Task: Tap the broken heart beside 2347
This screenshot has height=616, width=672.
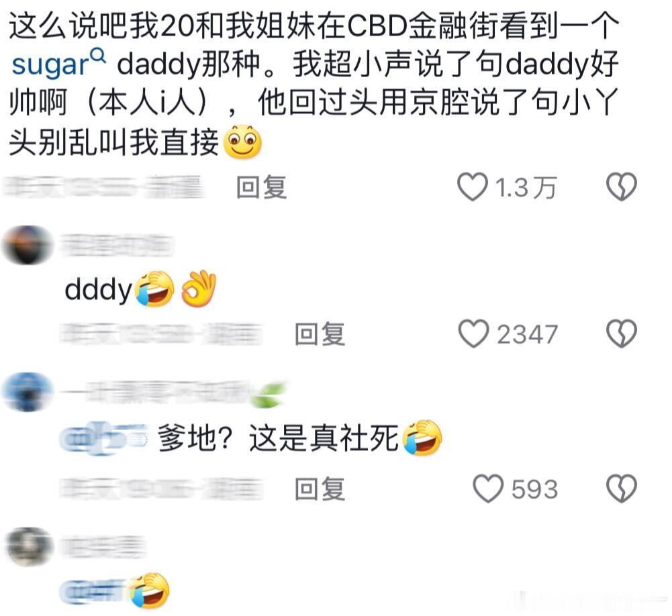Action: (622, 333)
